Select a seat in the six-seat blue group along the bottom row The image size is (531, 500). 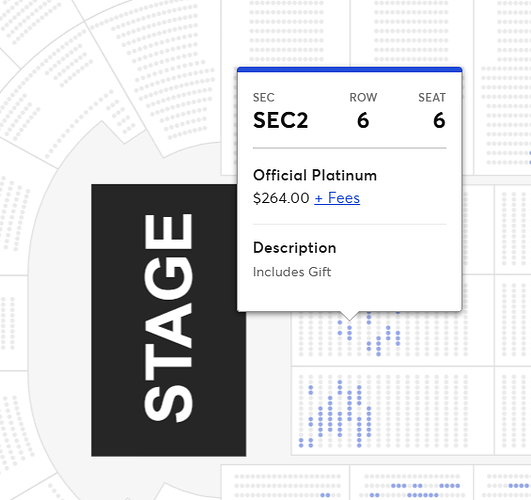click(x=423, y=495)
